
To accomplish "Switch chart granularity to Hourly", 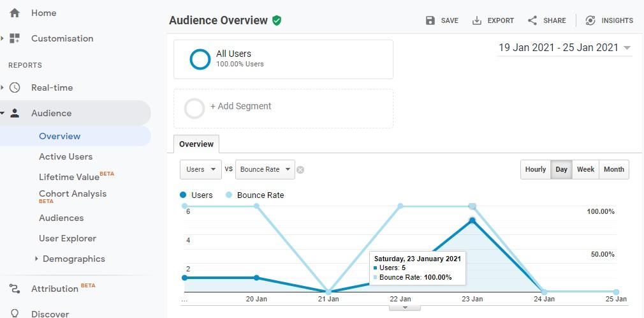I will [x=536, y=169].
